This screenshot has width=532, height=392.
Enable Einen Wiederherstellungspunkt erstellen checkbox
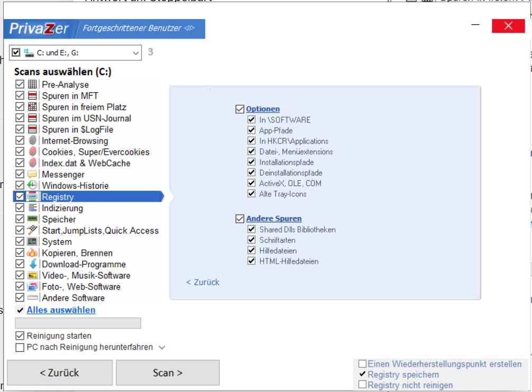click(x=362, y=364)
